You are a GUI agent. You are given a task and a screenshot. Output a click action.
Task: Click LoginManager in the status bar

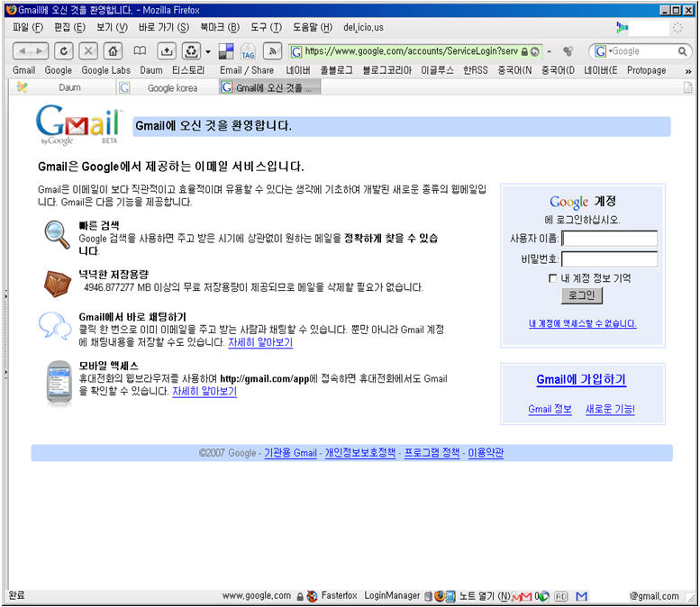click(392, 595)
